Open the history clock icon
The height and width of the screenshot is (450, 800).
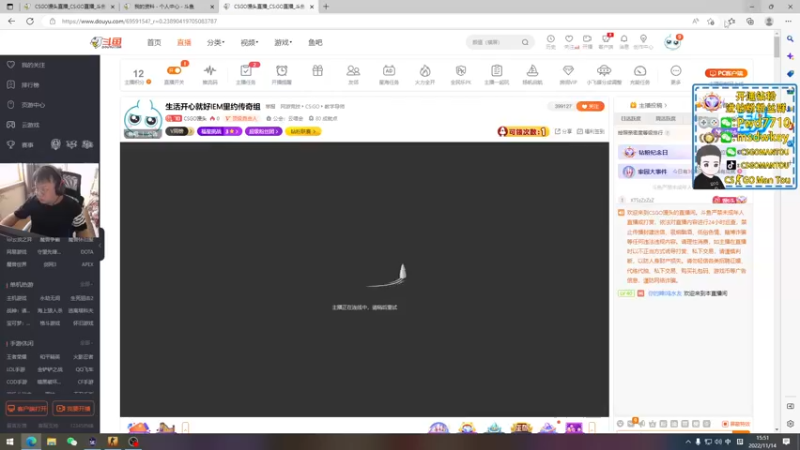pos(551,41)
